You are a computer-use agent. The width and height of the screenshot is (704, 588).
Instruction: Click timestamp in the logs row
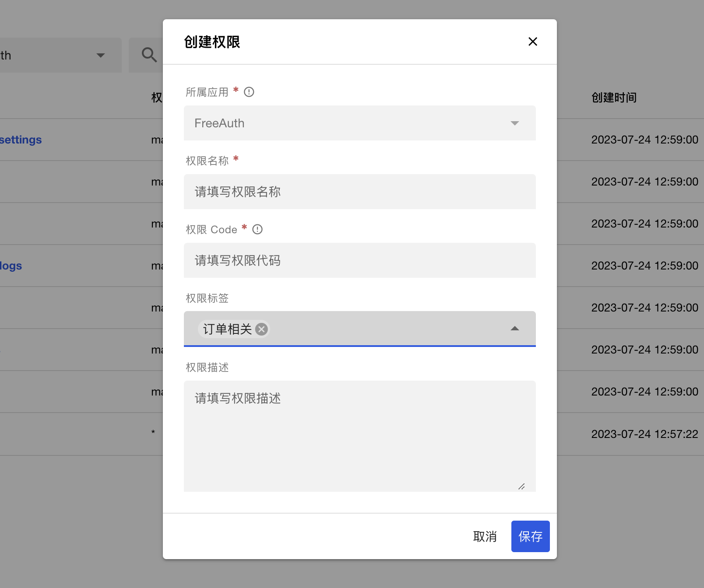[644, 266]
